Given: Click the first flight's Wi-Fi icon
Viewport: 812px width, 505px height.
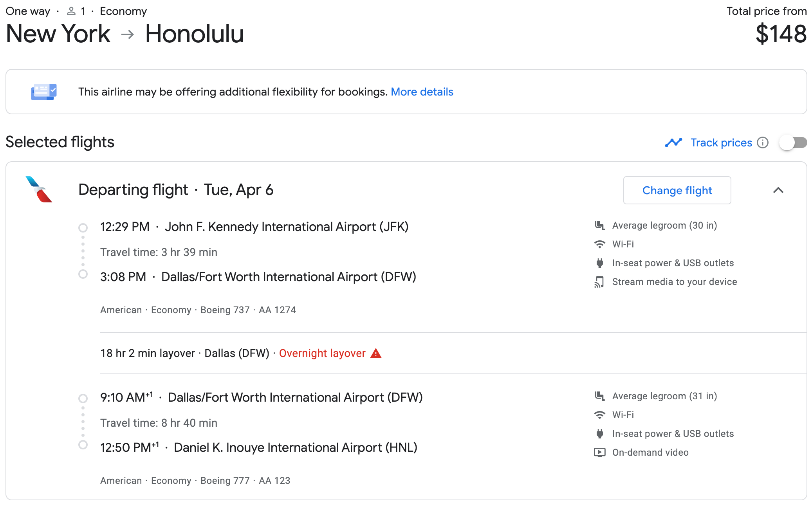Looking at the screenshot, I should pos(599,244).
